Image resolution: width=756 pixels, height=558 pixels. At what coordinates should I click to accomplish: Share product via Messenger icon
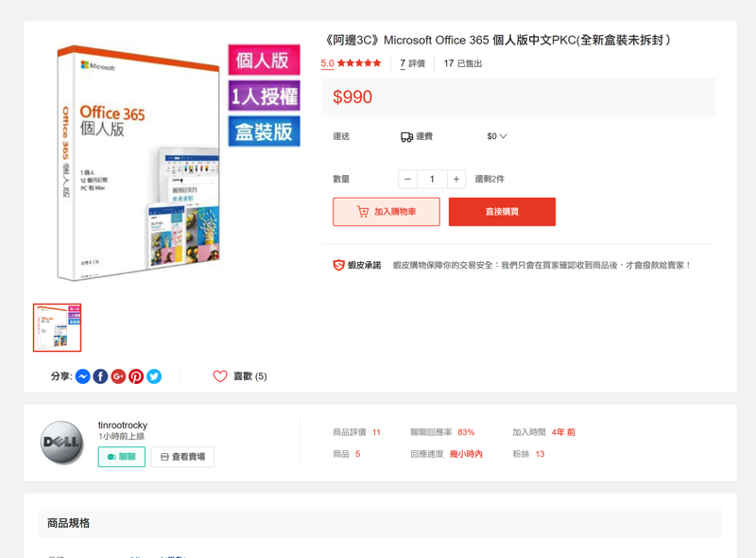coord(83,376)
